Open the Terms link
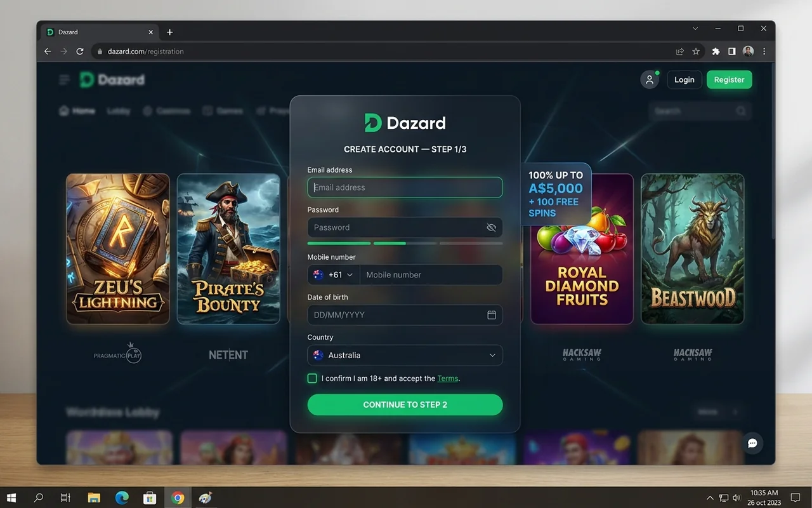 (447, 378)
